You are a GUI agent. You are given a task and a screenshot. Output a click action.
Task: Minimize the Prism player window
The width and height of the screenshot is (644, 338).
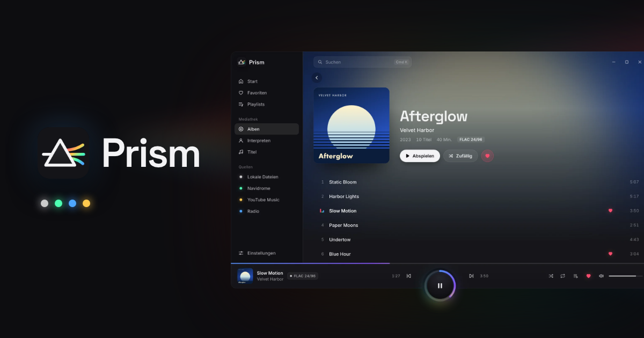click(x=614, y=62)
